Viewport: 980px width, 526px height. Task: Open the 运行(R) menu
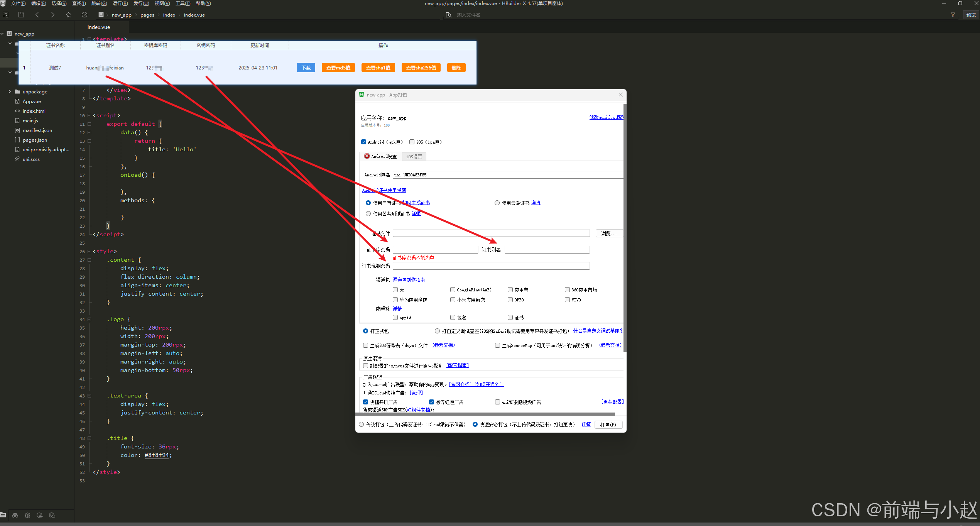[120, 3]
